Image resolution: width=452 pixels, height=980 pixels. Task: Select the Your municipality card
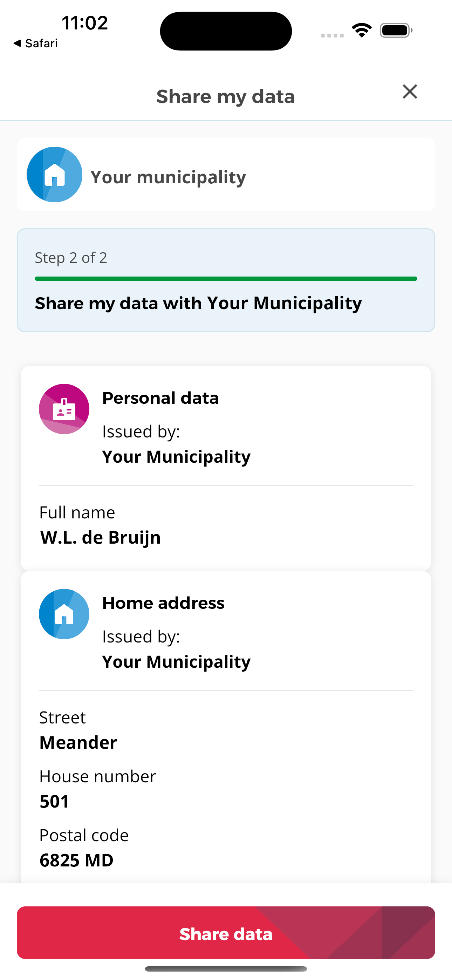[226, 175]
